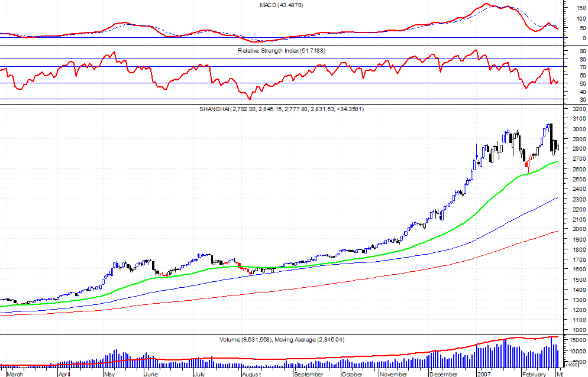The width and height of the screenshot is (588, 377).
Task: Click the 60 value on RSI scale
Action: pyautogui.click(x=583, y=76)
